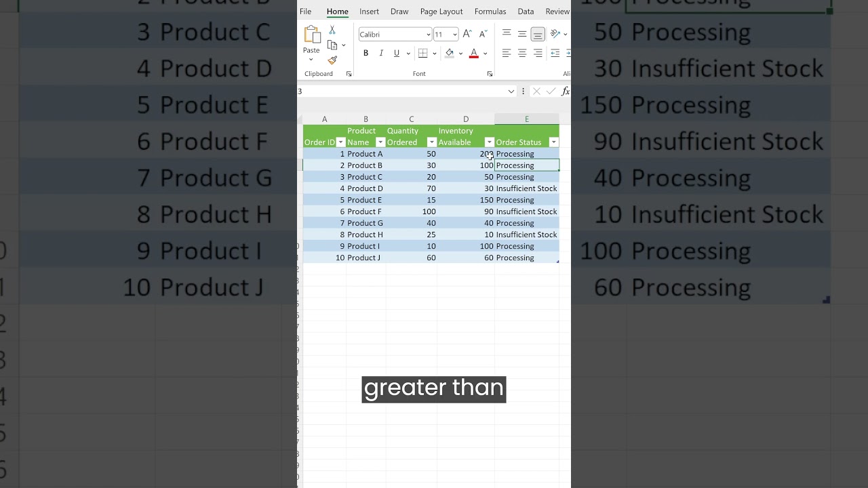
Task: Open the Font Color palette arrow
Action: [x=485, y=54]
